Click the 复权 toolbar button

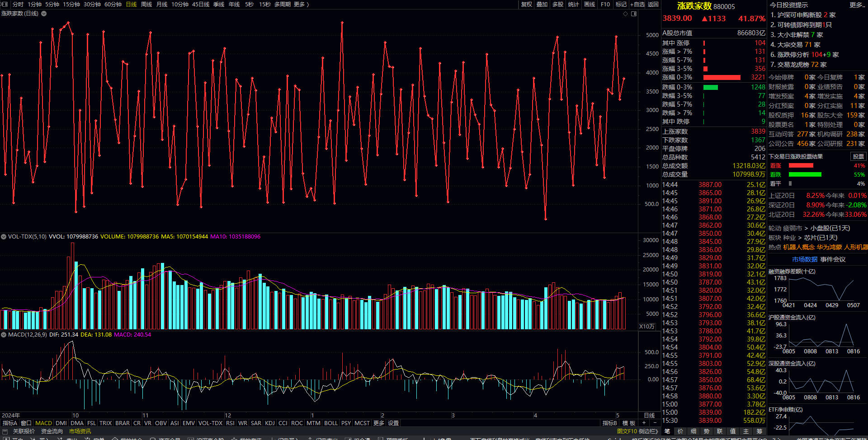(x=526, y=4)
